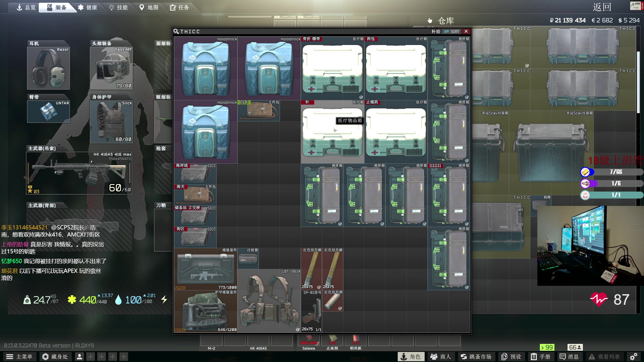This screenshot has height=362, width=644.
Task: Click the Razor headset in 耳机 slot
Action: [x=48, y=68]
